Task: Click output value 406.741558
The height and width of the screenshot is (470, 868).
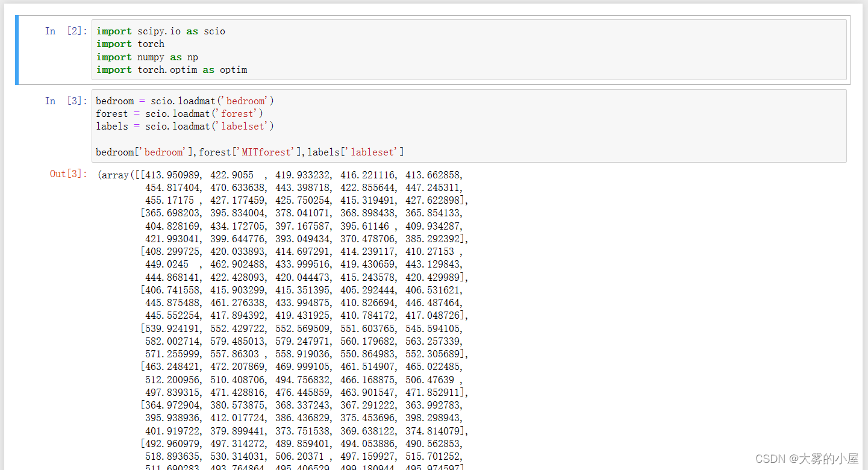Action: pos(172,290)
